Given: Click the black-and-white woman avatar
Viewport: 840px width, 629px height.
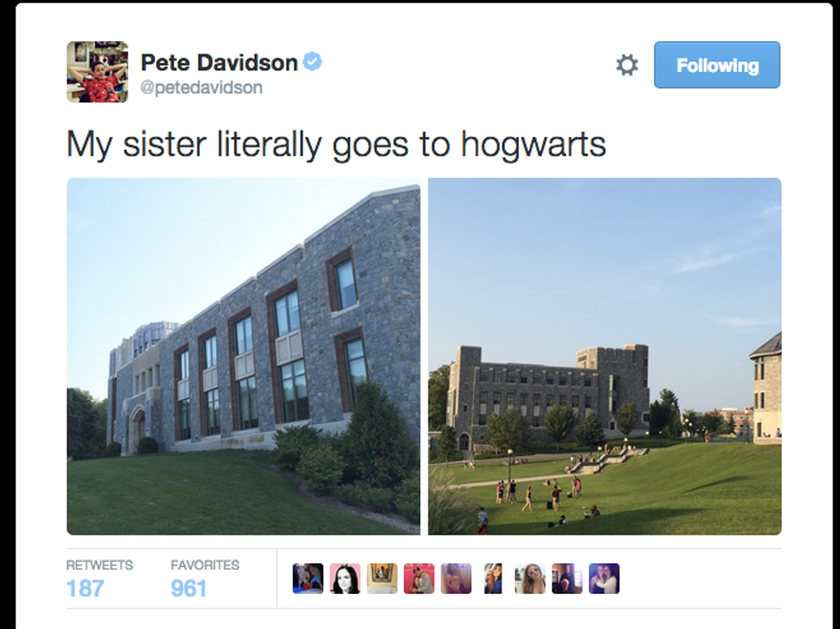Looking at the screenshot, I should pyautogui.click(x=345, y=578).
